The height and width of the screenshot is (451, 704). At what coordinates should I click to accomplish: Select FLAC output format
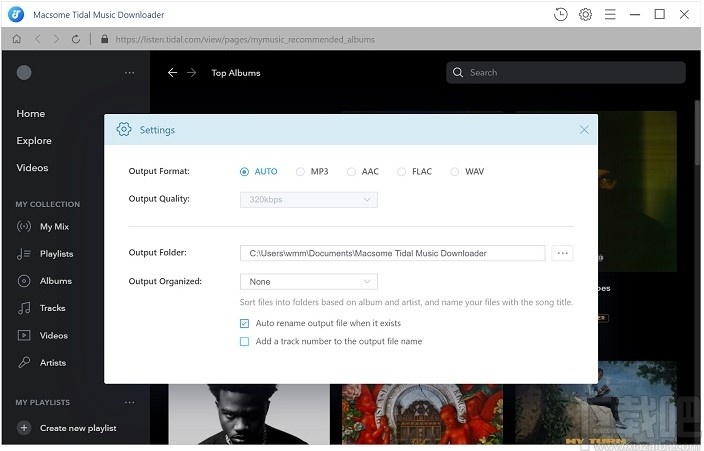(402, 172)
